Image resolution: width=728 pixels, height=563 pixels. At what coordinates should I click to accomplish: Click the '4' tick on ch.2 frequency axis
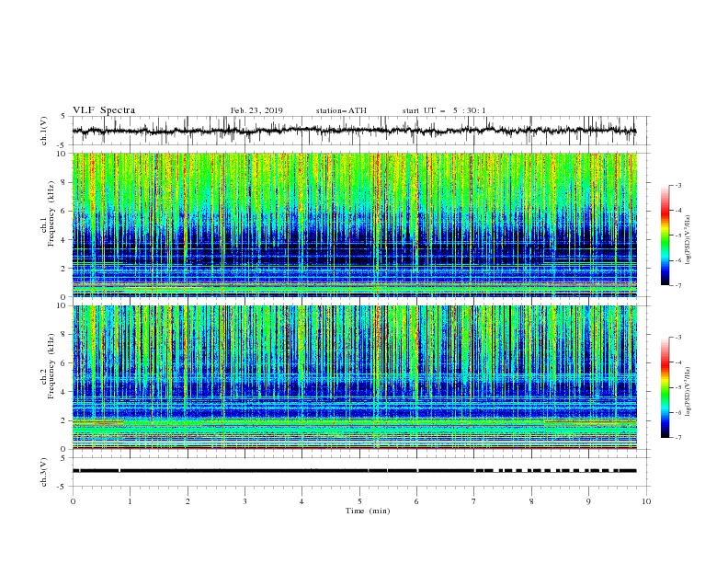64,392
